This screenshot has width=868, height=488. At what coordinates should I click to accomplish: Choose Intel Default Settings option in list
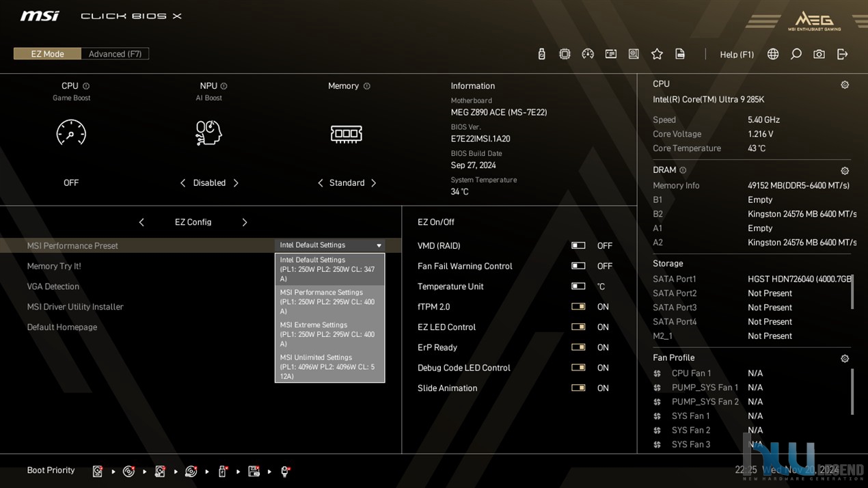click(x=329, y=269)
